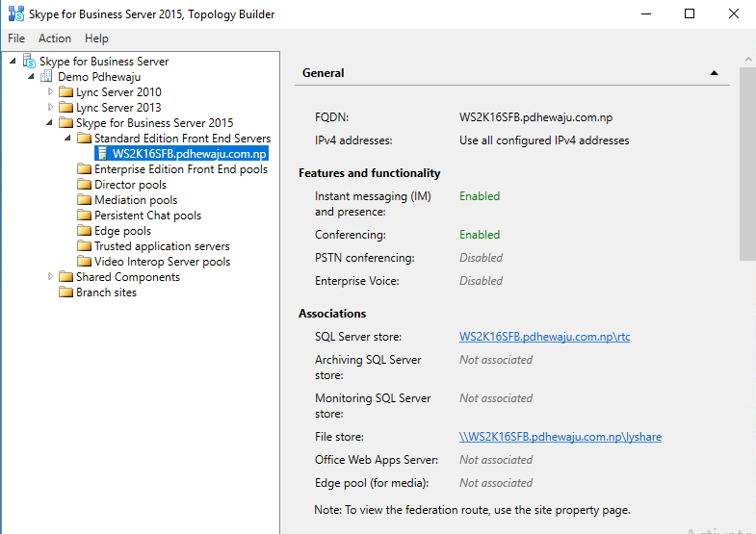
Task: Maximize the Topology Builder window
Action: pos(690,13)
